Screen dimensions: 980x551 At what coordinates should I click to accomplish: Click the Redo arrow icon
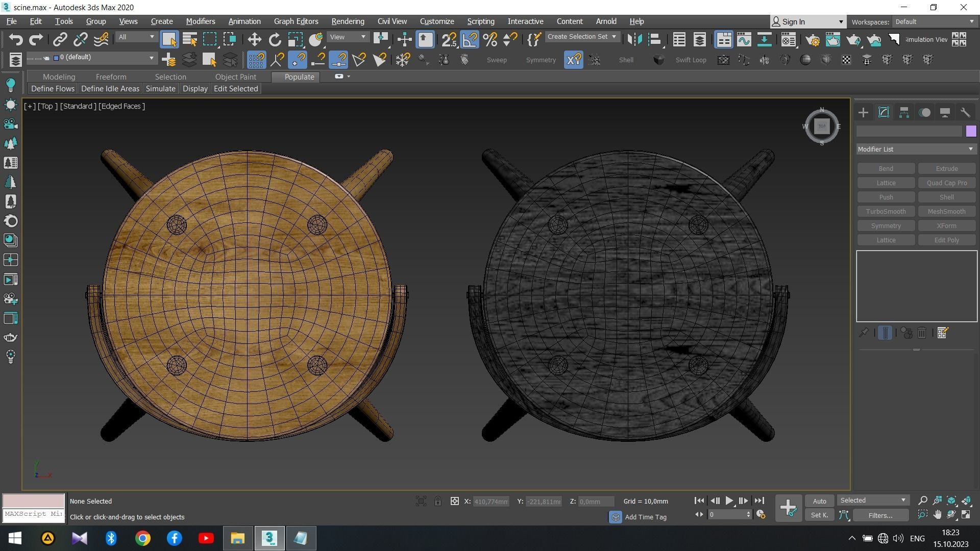36,39
